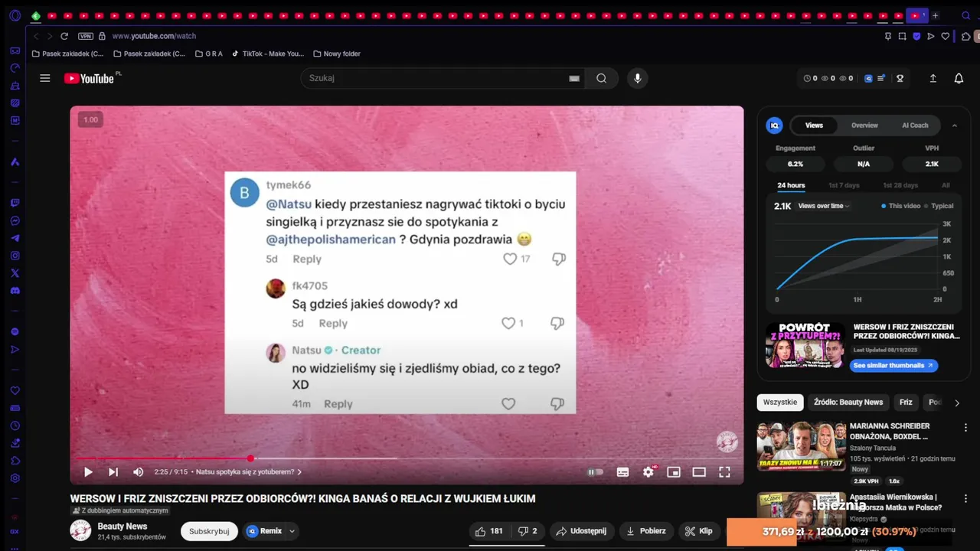Open the 1.00 playback speed badge

point(90,119)
